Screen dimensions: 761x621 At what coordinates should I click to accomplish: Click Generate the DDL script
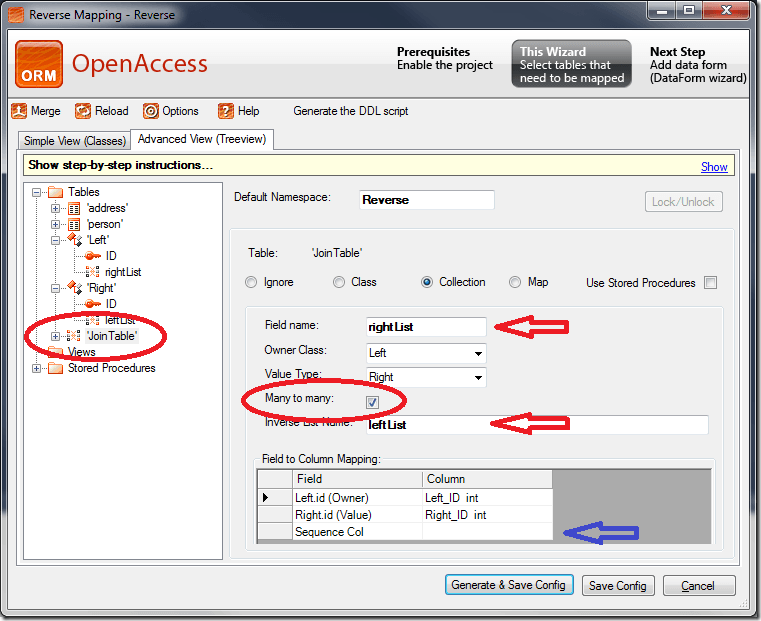350,111
